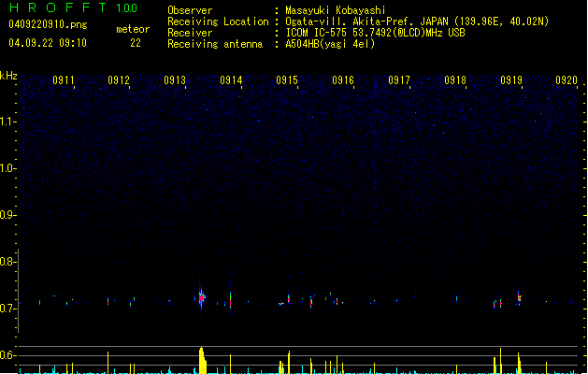588x374 pixels.
Task: Click the A504HB(yagi 4el) antenna text
Action: [x=330, y=44]
